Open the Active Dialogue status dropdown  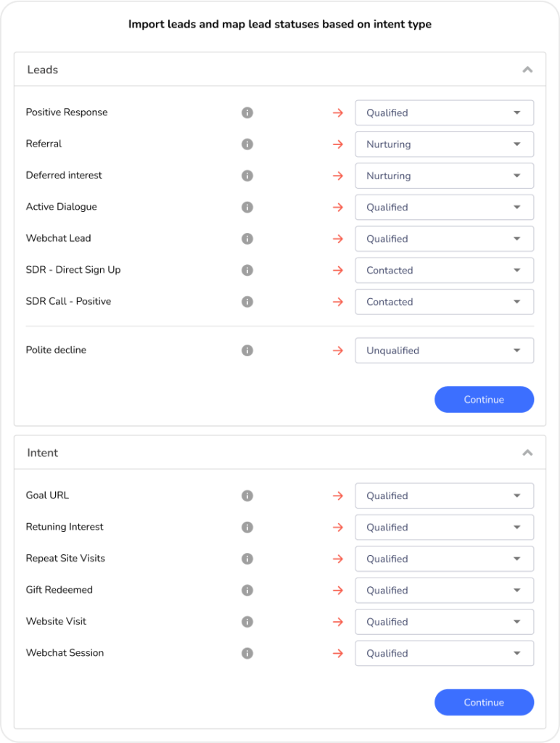[x=444, y=208]
